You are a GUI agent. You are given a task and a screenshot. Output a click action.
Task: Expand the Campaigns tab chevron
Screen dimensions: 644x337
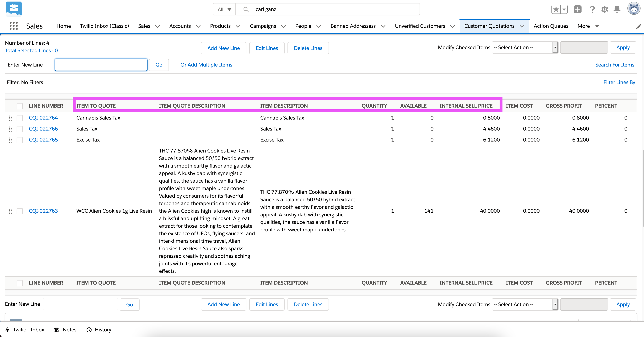pyautogui.click(x=283, y=26)
